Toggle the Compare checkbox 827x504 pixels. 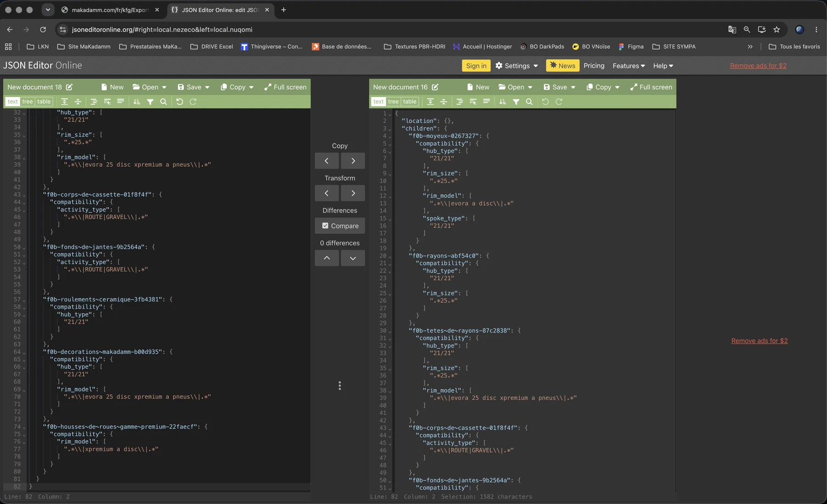325,226
